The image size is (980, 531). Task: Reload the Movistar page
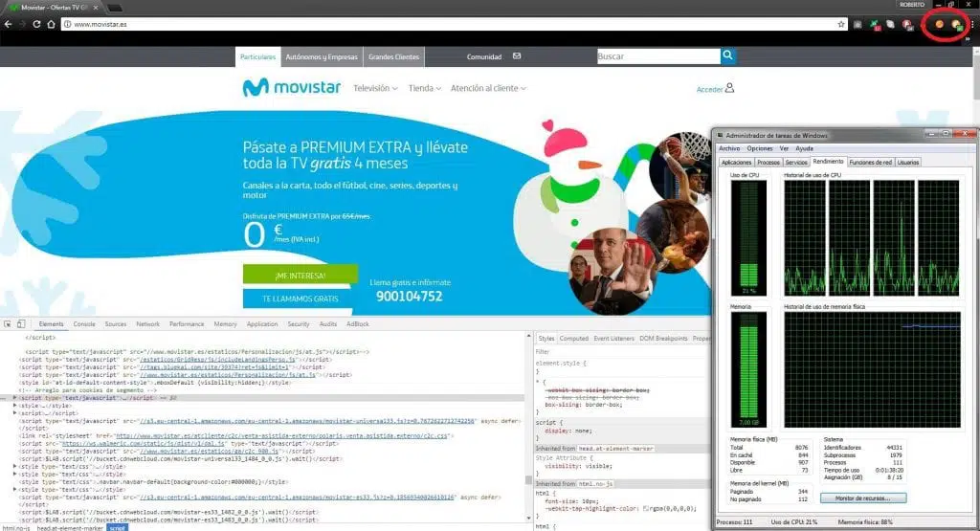pos(36,24)
